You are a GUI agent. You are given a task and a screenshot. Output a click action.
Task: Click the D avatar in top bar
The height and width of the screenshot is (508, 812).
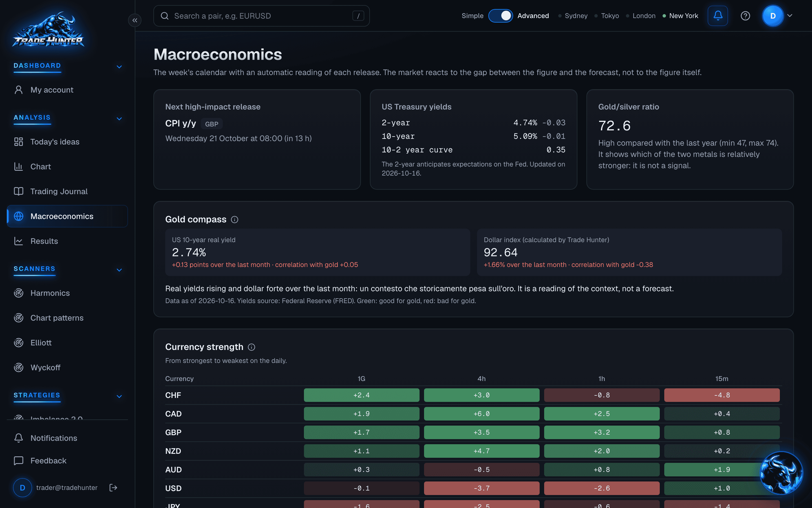[773, 16]
